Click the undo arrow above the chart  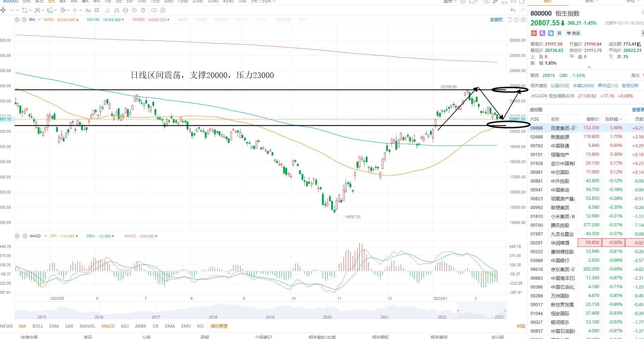(513, 10)
